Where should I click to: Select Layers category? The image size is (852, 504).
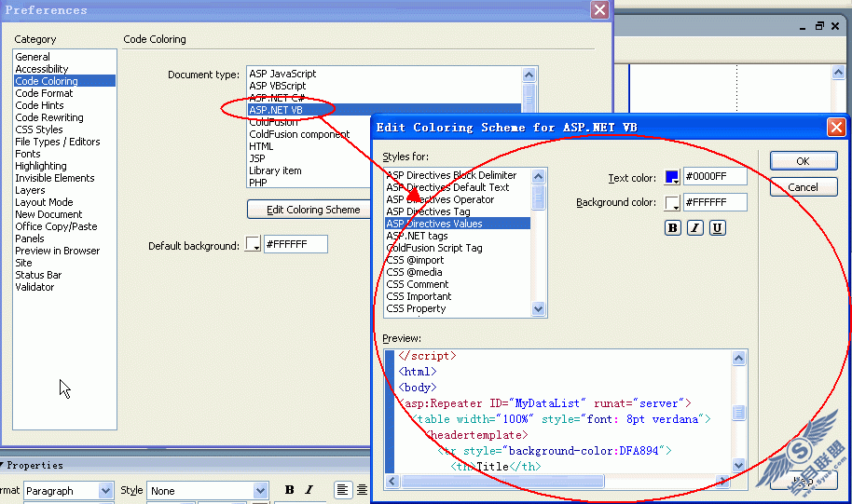(x=30, y=190)
